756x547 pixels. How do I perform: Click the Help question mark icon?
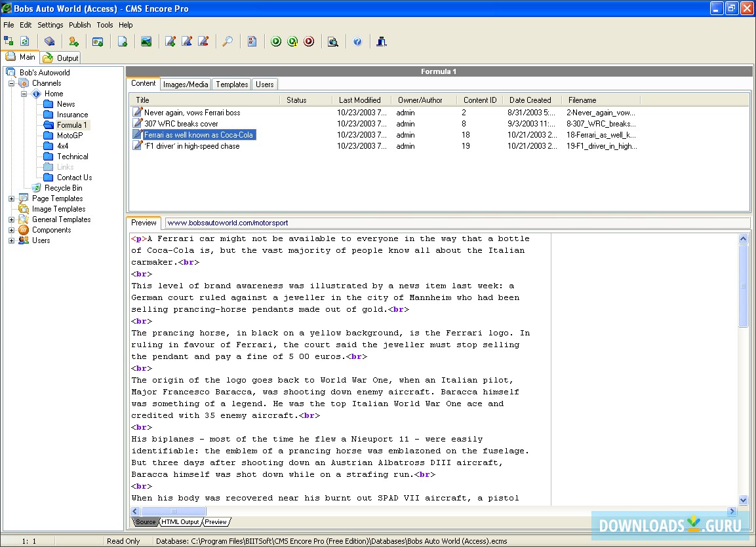357,41
